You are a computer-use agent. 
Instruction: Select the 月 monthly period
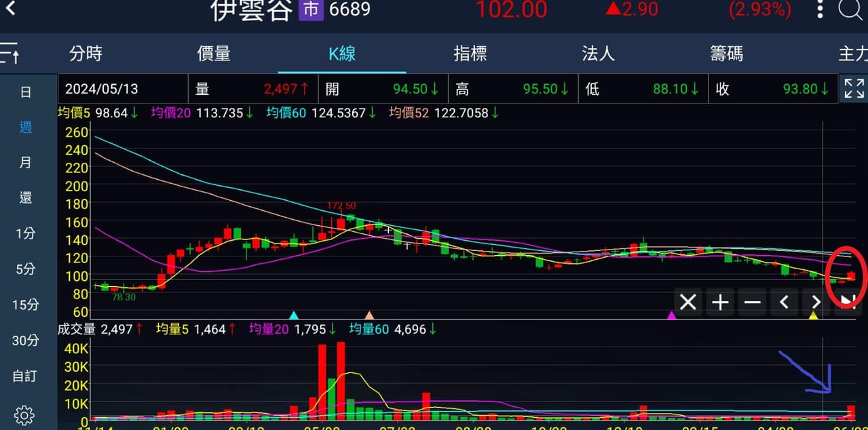click(x=25, y=163)
